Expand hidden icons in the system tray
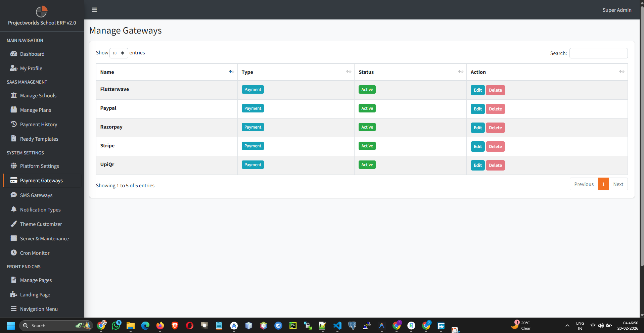The image size is (644, 333). (x=567, y=326)
